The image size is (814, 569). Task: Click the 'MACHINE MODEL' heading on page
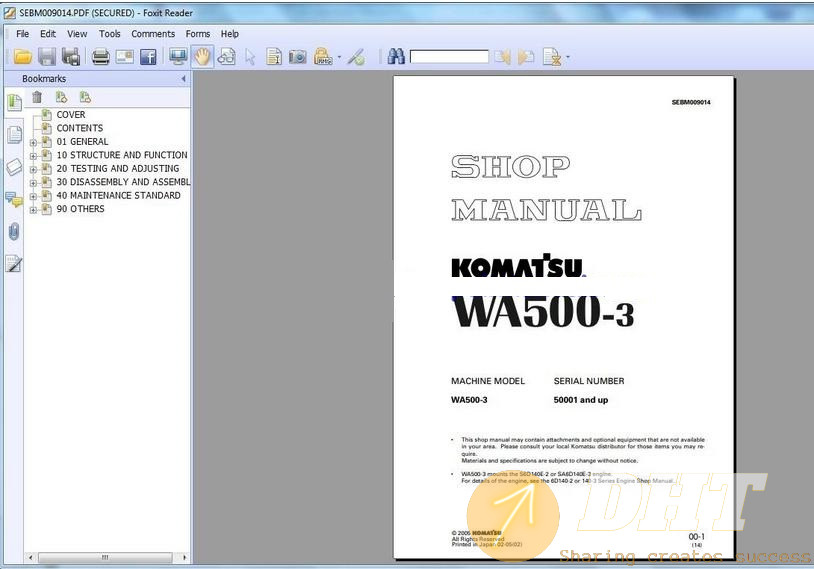pos(487,381)
